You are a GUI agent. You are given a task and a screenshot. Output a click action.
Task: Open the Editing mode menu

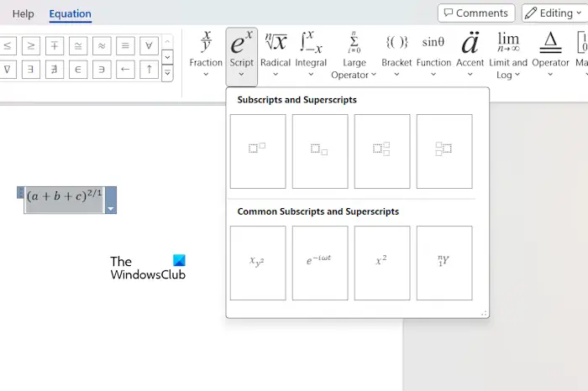click(554, 13)
